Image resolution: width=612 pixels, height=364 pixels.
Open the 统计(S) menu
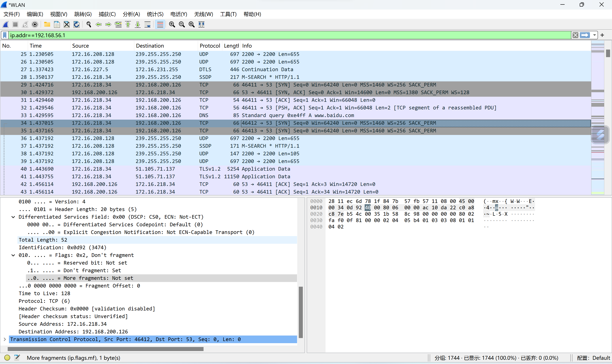[155, 14]
